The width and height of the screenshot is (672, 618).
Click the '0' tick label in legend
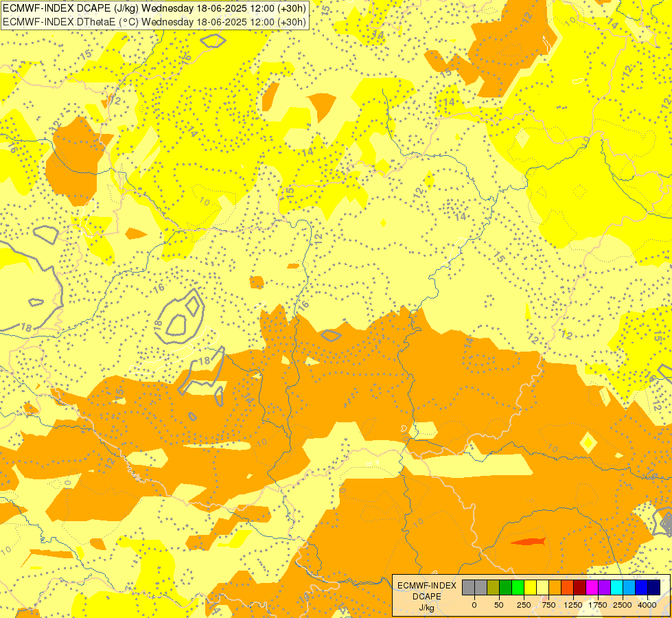(x=474, y=605)
